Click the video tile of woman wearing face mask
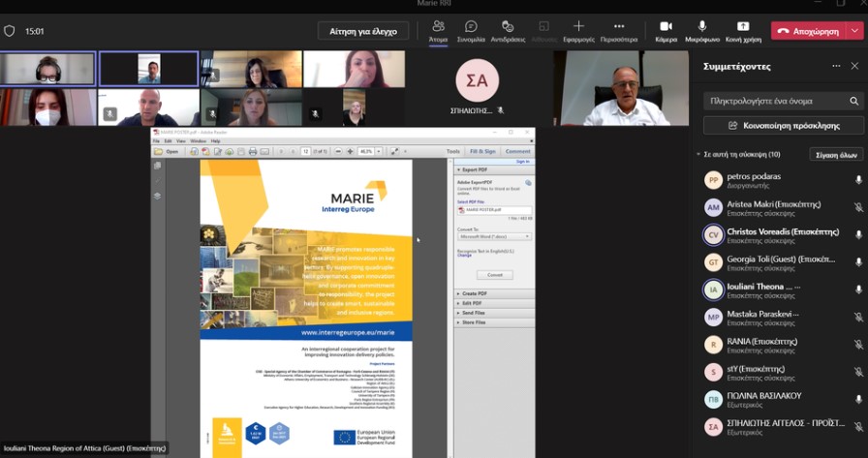Screen dimensions: 868x458 [x=48, y=107]
